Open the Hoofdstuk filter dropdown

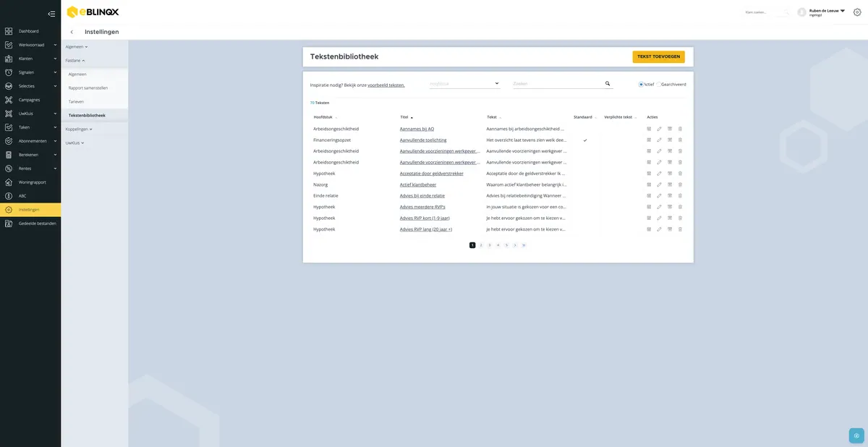pos(464,84)
